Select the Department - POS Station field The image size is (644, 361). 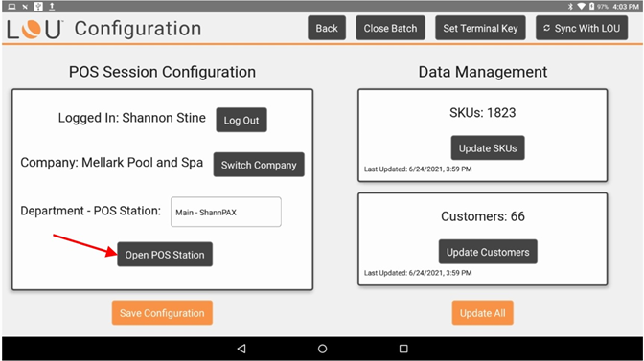coord(226,212)
